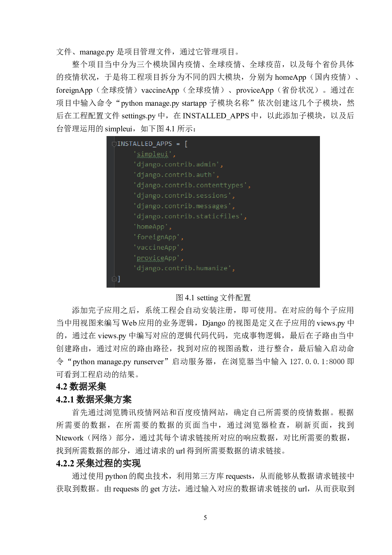This screenshot has height=555, width=392.
Task: Click the 4.2 数据采集 heading
Action: [81, 386]
